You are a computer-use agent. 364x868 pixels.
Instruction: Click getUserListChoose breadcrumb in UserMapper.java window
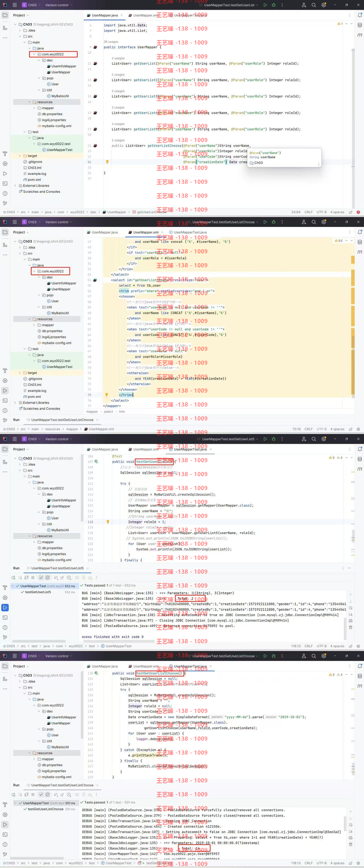tap(149, 212)
